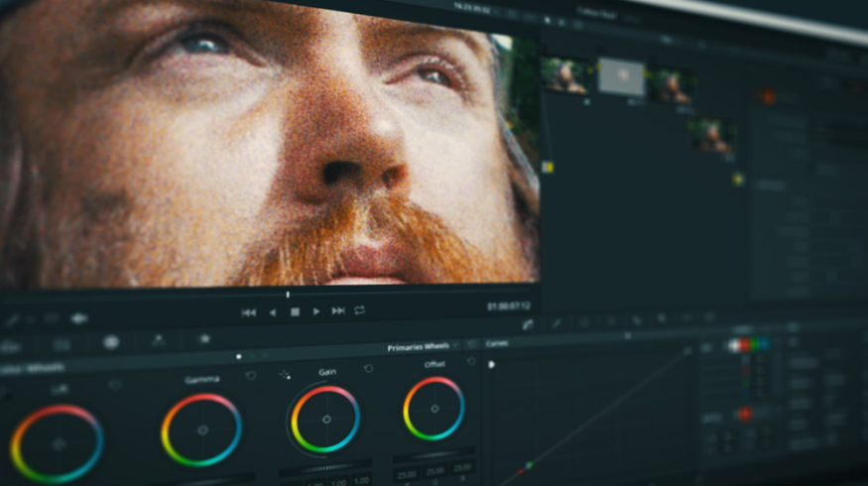This screenshot has height=486, width=868.
Task: Jump to the first frame
Action: coord(249,311)
